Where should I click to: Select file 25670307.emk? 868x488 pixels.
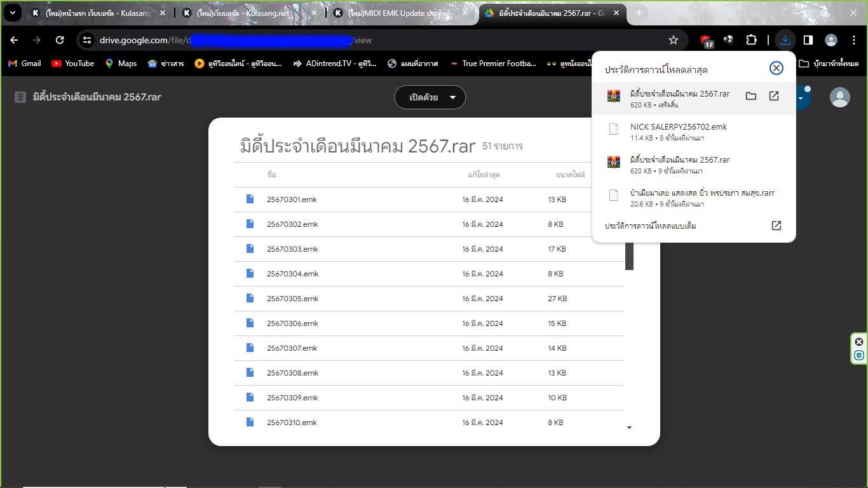point(429,348)
